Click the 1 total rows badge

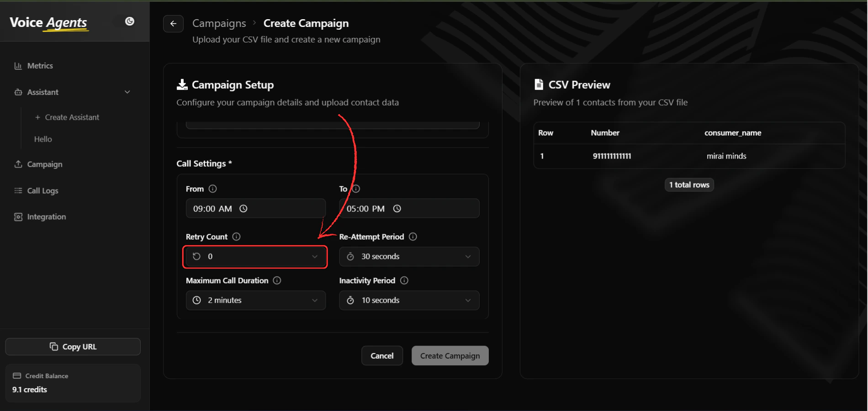(688, 184)
